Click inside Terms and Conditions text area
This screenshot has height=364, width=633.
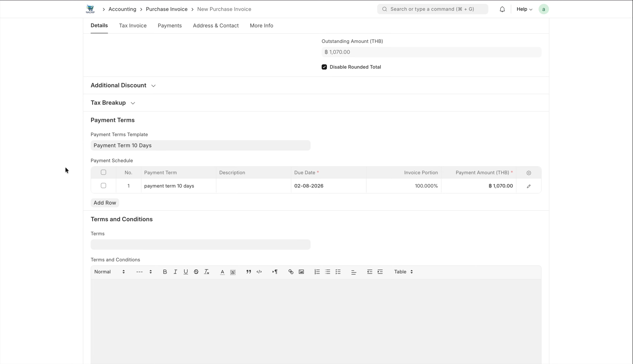pyautogui.click(x=316, y=321)
